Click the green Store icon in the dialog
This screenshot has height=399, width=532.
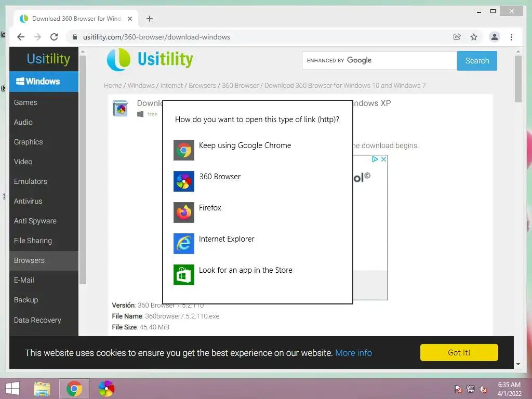[183, 275]
